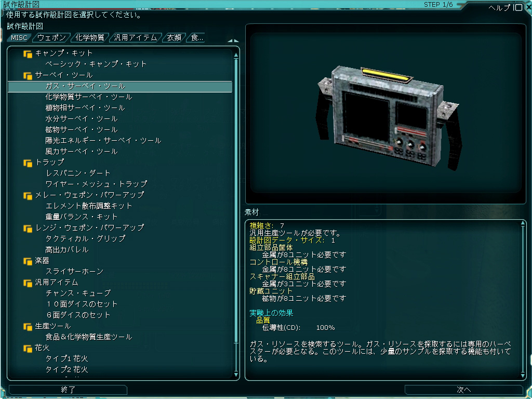532x399 pixels.
Task: Collapse the 汎用アイテム folder icon in tree
Action: [x=28, y=283]
